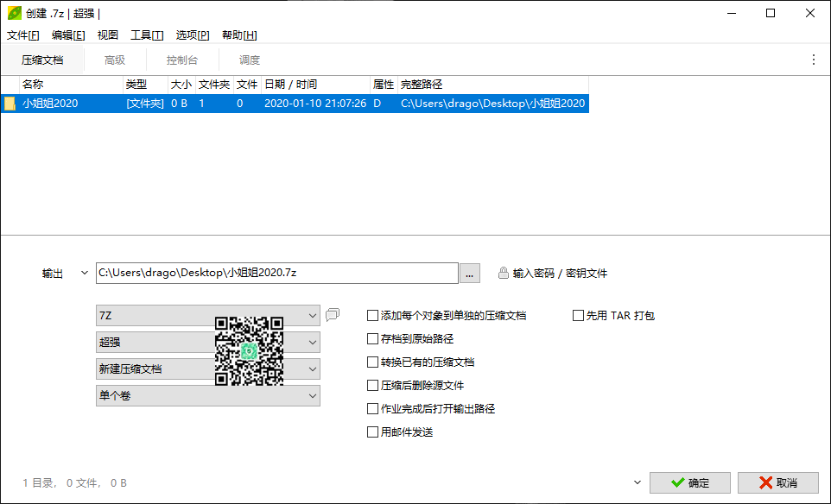Enable 先用 TAR 打包 checkbox
The image size is (831, 504).
(578, 316)
